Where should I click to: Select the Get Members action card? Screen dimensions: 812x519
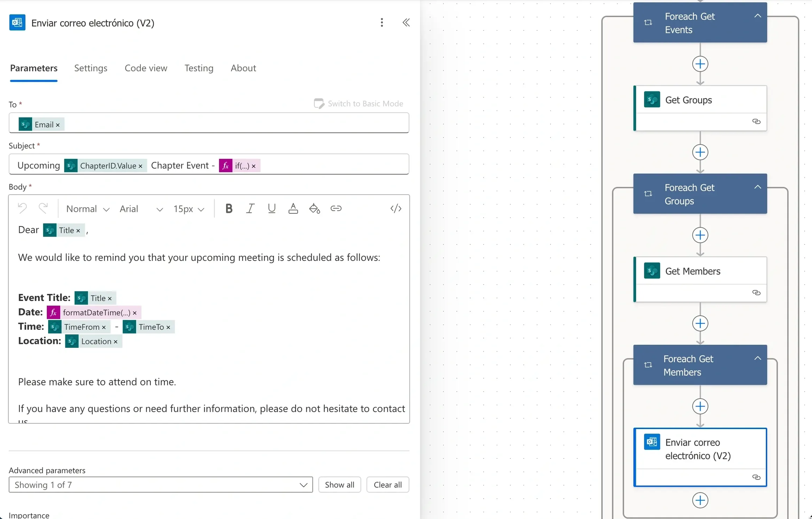pyautogui.click(x=700, y=279)
